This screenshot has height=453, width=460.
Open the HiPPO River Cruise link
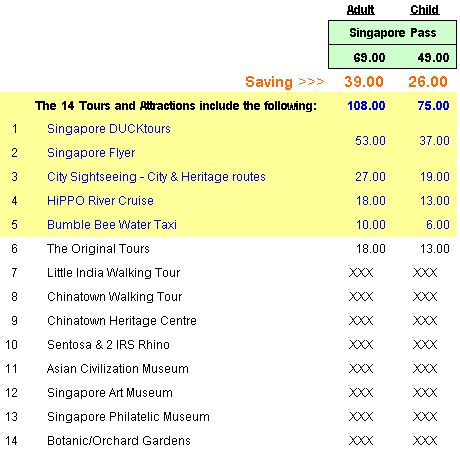pyautogui.click(x=100, y=201)
